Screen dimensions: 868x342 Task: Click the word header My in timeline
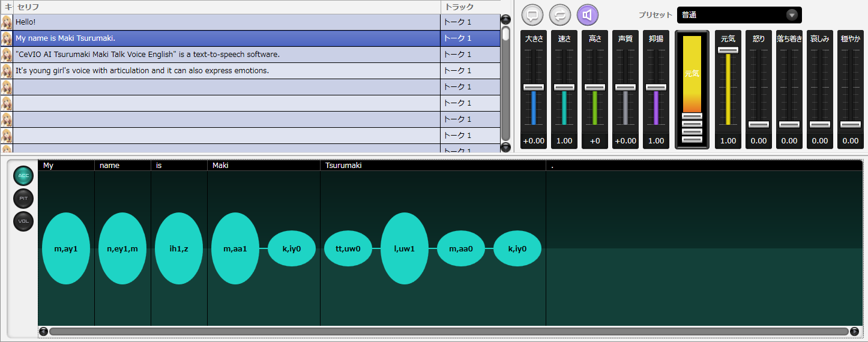pos(66,166)
